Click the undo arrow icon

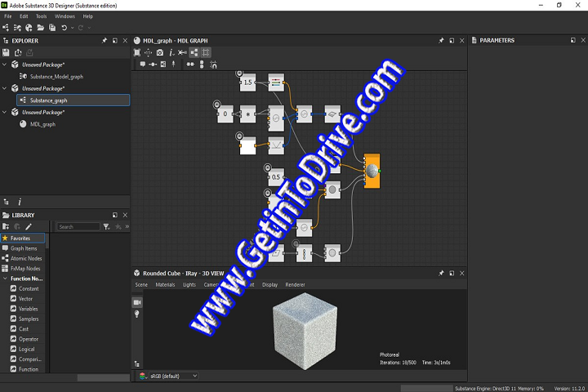click(65, 28)
